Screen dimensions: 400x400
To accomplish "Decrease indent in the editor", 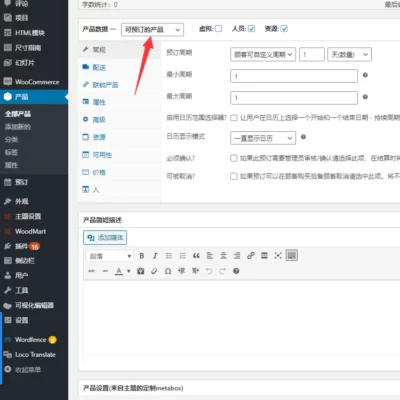I will pyautogui.click(x=181, y=271).
